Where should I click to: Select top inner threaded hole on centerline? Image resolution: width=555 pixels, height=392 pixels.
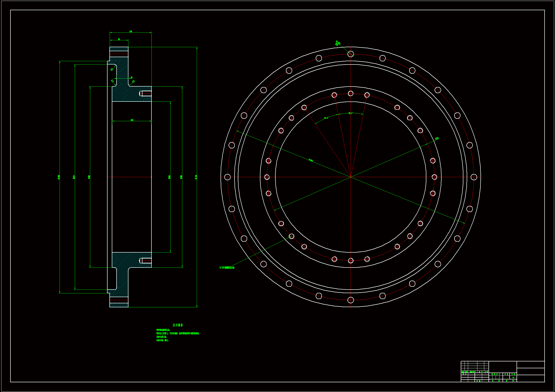pyautogui.click(x=351, y=93)
